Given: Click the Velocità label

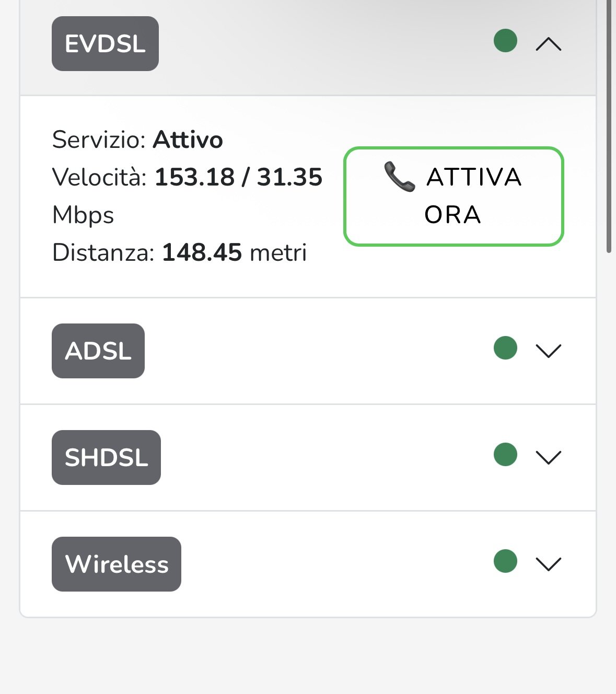Looking at the screenshot, I should (x=99, y=178).
